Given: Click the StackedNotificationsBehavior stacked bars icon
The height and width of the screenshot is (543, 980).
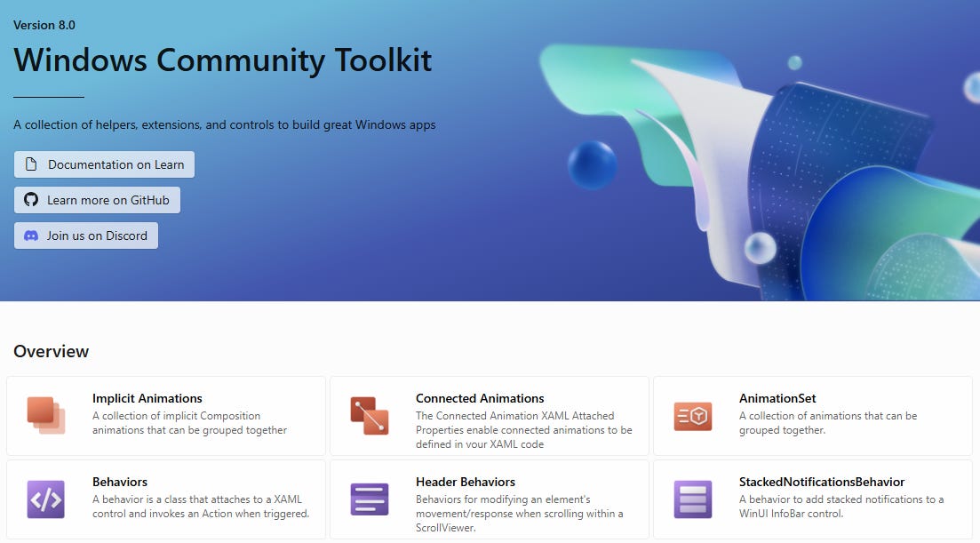Looking at the screenshot, I should coord(692,499).
